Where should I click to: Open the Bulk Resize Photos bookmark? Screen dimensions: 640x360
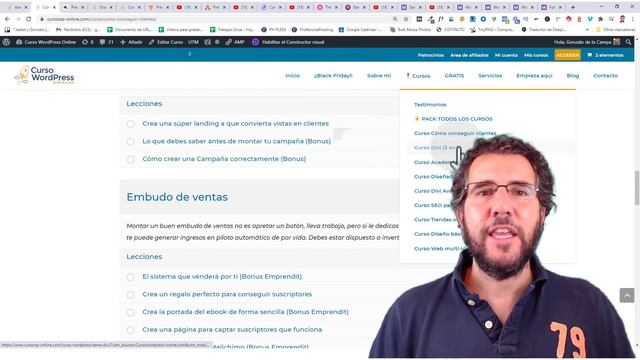click(411, 30)
